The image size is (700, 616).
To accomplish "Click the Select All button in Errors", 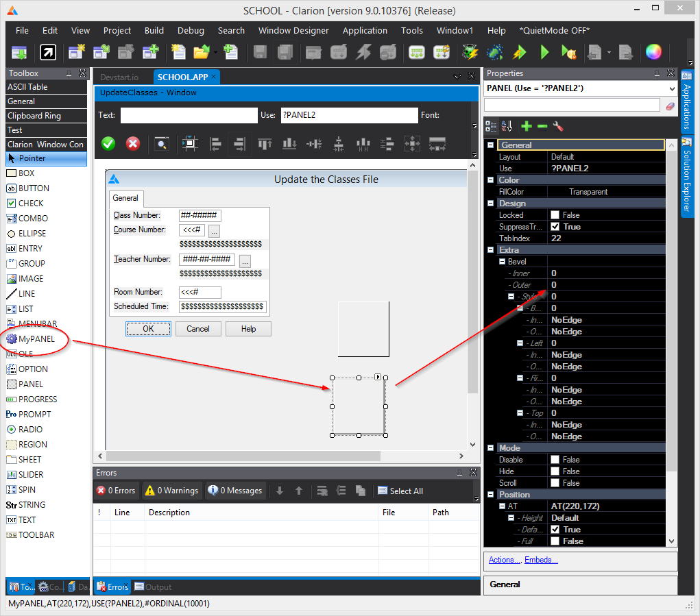I will coord(400,491).
